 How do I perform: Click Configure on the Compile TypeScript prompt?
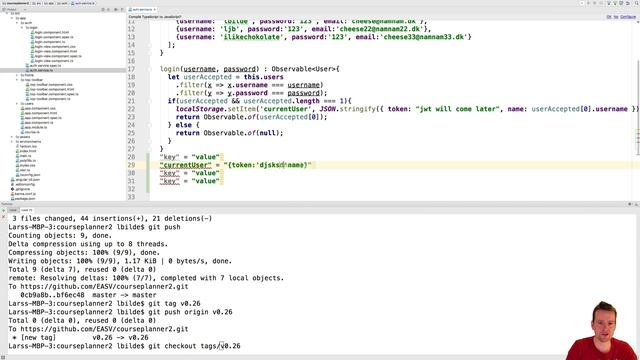(x=628, y=17)
